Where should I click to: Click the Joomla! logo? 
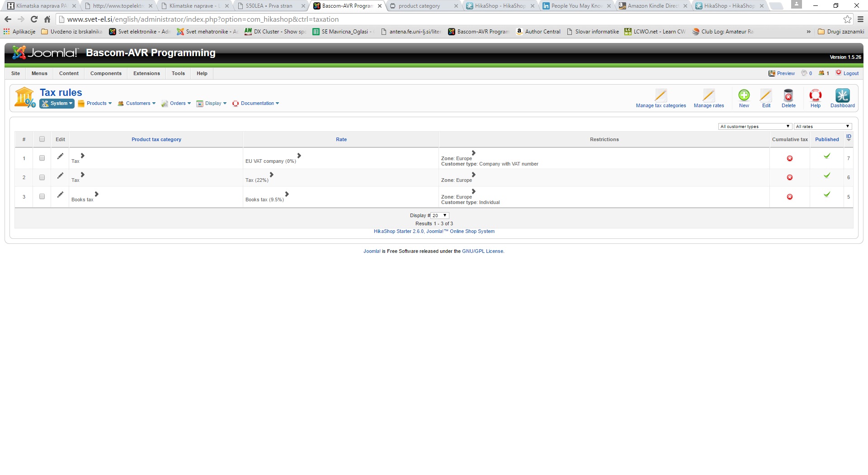(x=45, y=53)
